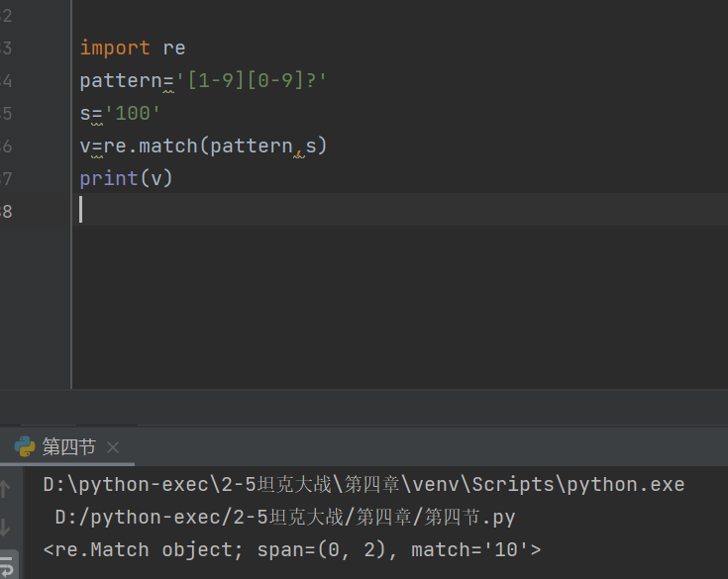The width and height of the screenshot is (728, 579).
Task: Click the up arrow in the run toolbar
Action: tap(5, 489)
